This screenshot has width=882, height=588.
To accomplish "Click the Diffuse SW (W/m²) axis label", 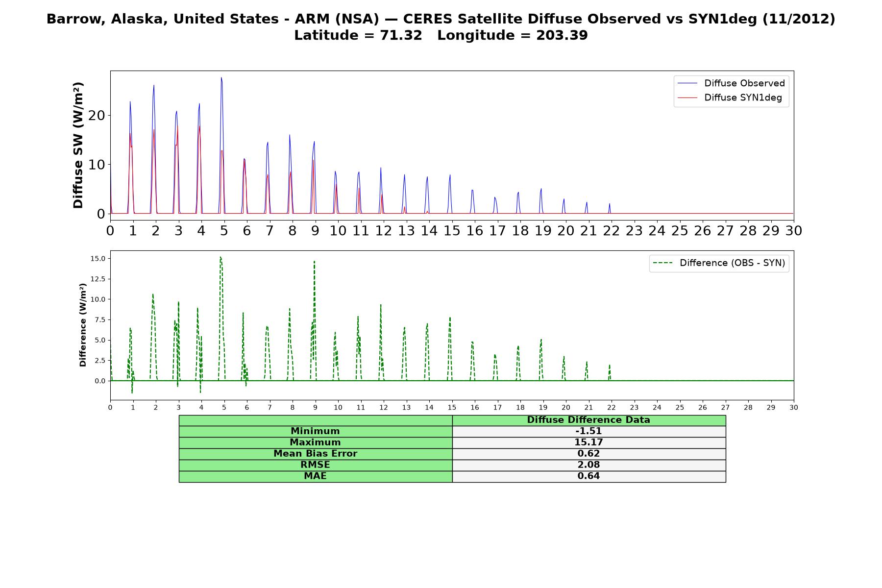I will pos(78,145).
